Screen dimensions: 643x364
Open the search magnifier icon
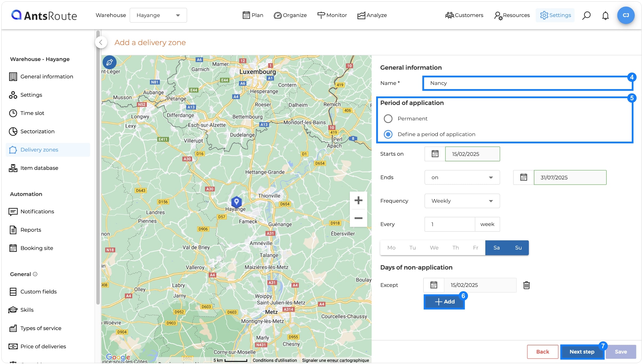[586, 15]
